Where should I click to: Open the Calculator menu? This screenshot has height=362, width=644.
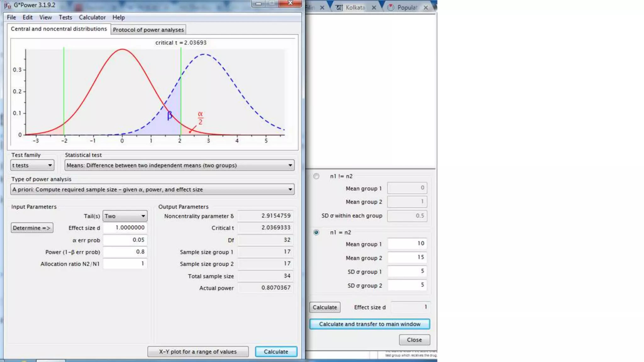(x=92, y=18)
